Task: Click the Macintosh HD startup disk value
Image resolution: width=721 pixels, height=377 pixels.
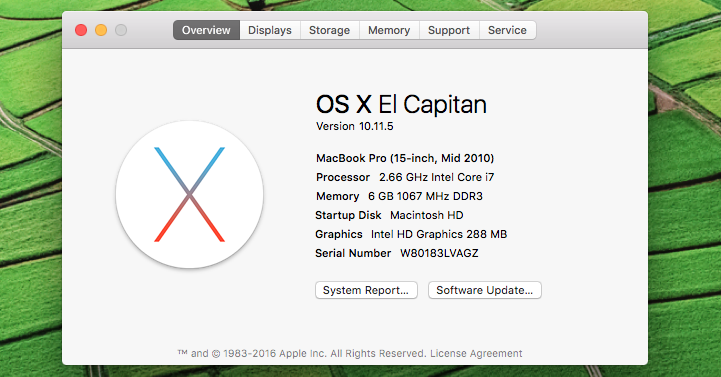Action: coord(427,215)
